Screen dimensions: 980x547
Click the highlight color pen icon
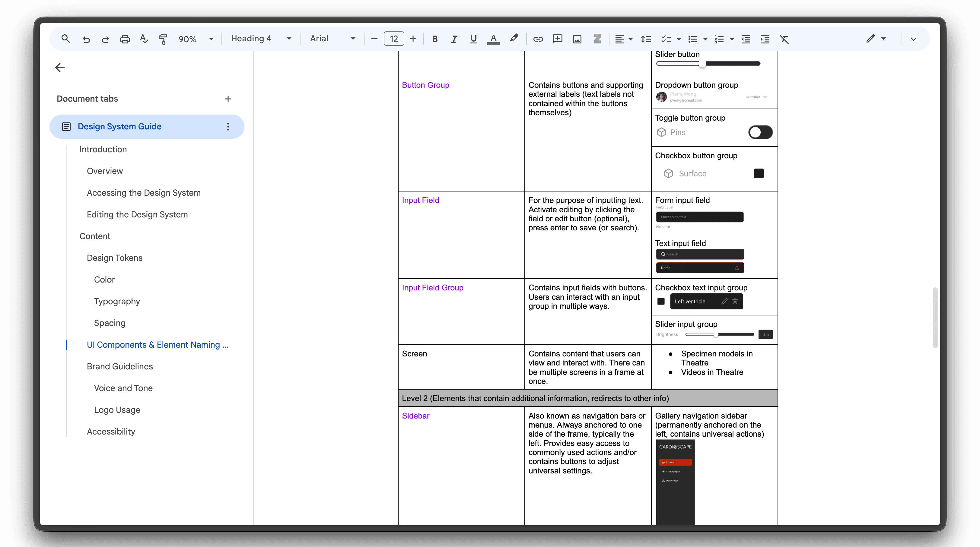click(514, 38)
